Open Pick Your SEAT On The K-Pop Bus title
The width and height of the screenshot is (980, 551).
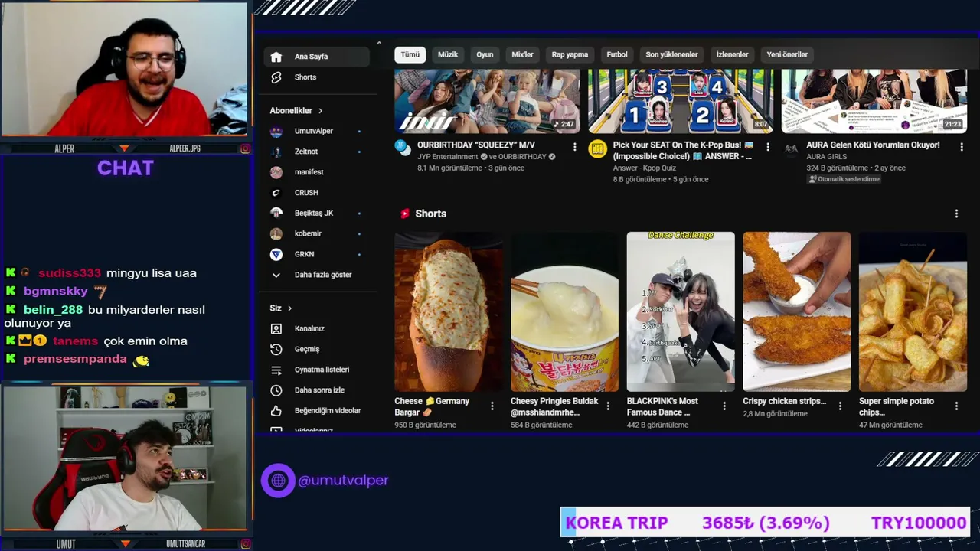pos(683,151)
